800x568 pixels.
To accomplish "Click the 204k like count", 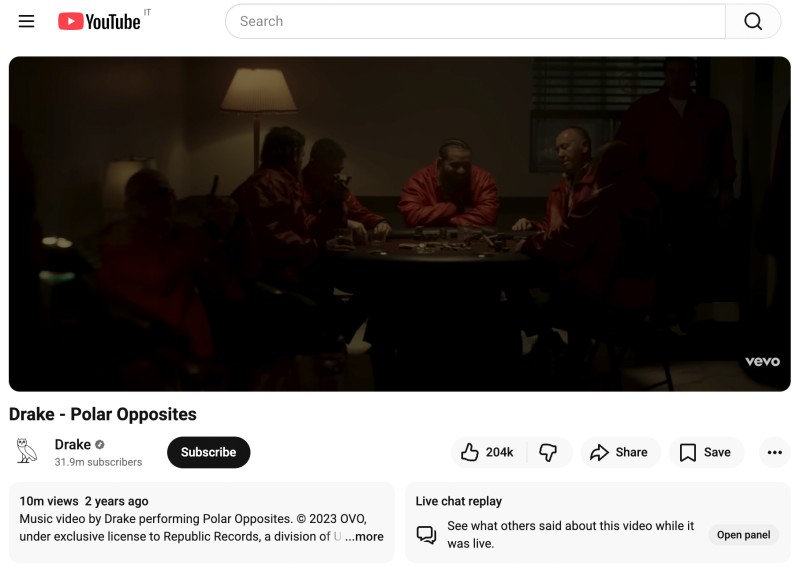I will coord(499,452).
